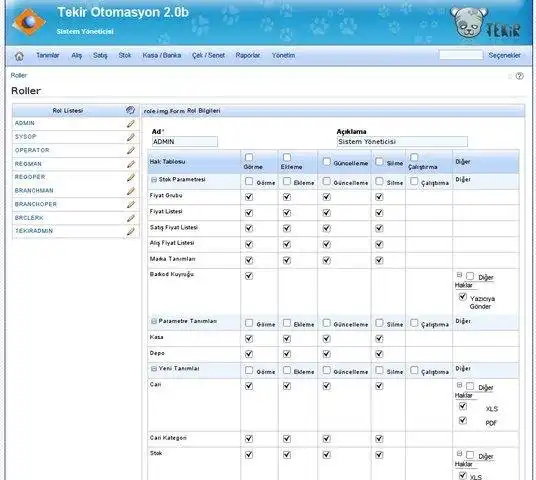Screen dimensions: 536x480
Task: Edit the BRANCHMAN role pencil icon
Action: click(x=131, y=191)
